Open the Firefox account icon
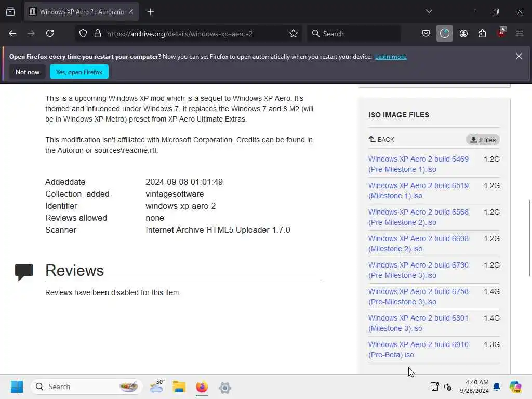Viewport: 532px width, 399px height. point(463,34)
